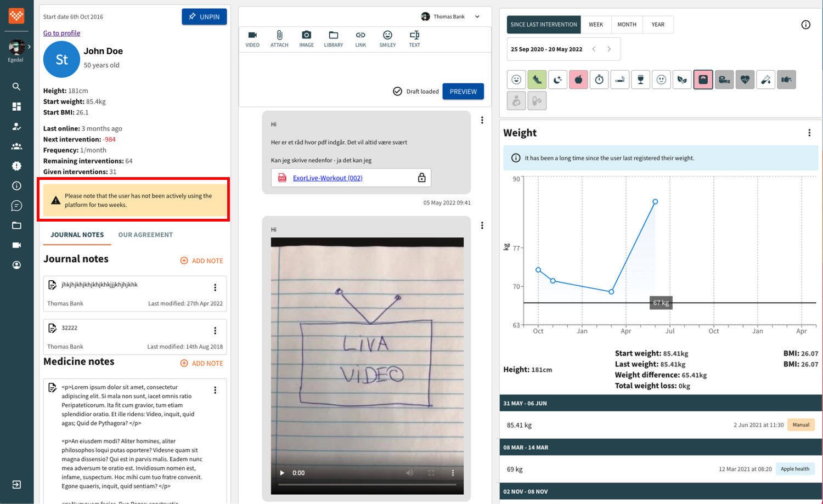The height and width of the screenshot is (504, 823).
Task: Open the Thomas Bank user dropdown
Action: point(450,16)
